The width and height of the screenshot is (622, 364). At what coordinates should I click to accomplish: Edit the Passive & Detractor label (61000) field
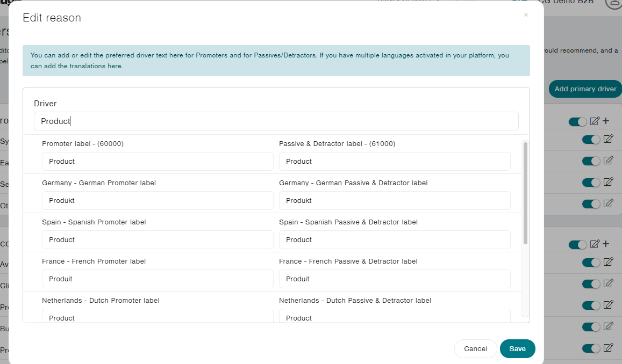click(x=395, y=162)
